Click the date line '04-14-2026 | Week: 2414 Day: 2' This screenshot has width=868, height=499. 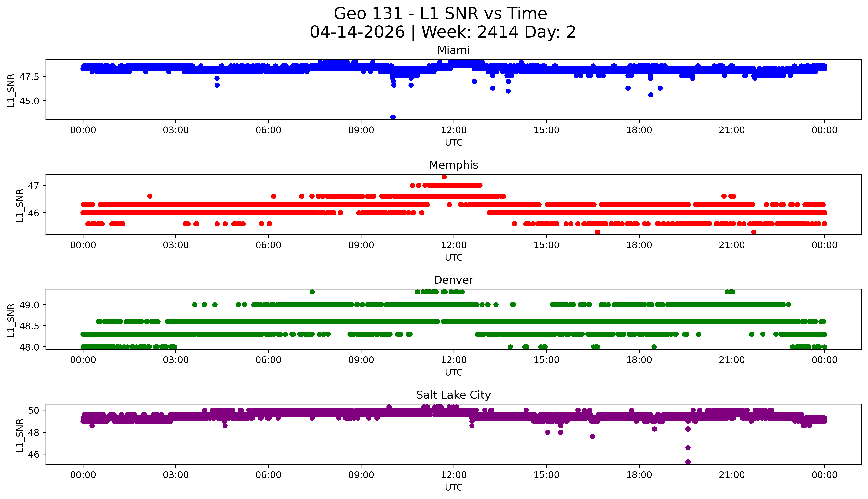click(x=443, y=32)
